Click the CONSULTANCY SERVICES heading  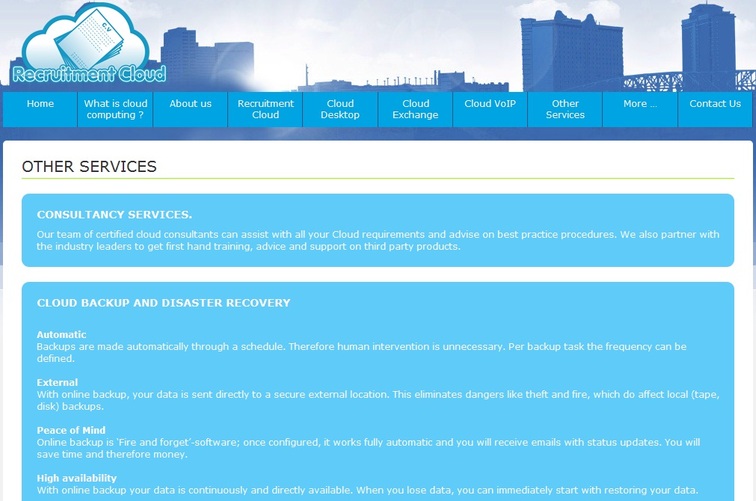pyautogui.click(x=114, y=215)
